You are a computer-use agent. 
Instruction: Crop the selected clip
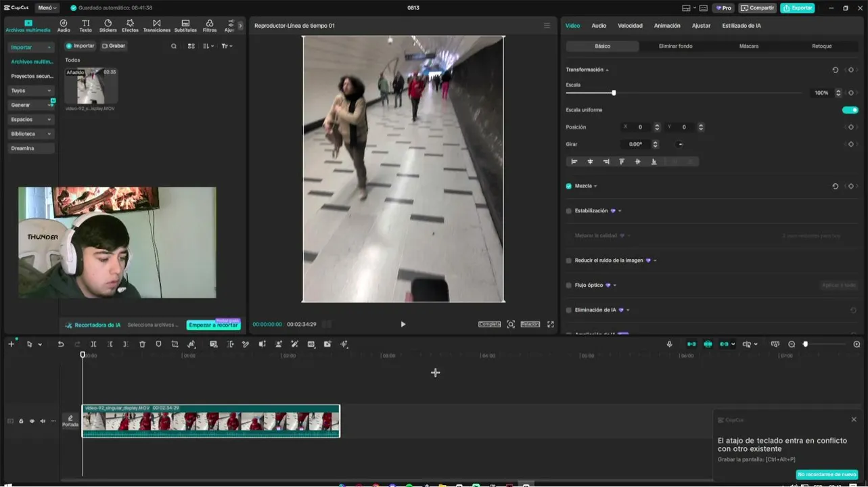pyautogui.click(x=175, y=344)
